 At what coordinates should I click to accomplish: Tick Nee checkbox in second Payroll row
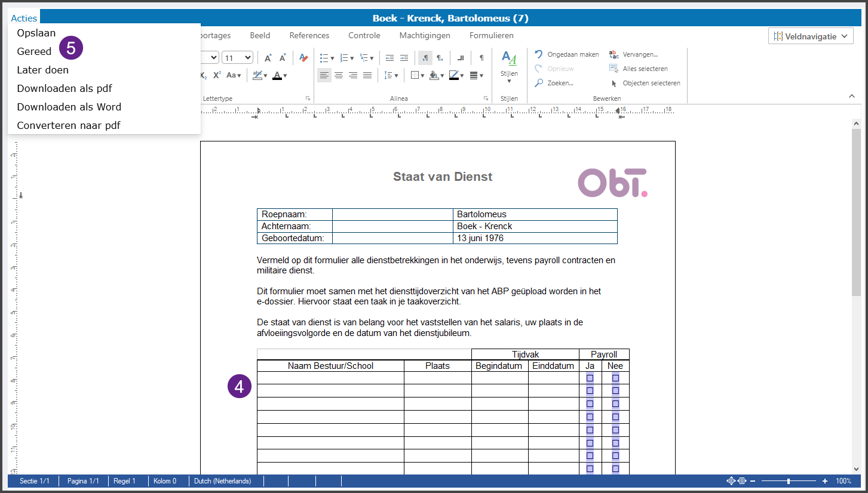615,391
